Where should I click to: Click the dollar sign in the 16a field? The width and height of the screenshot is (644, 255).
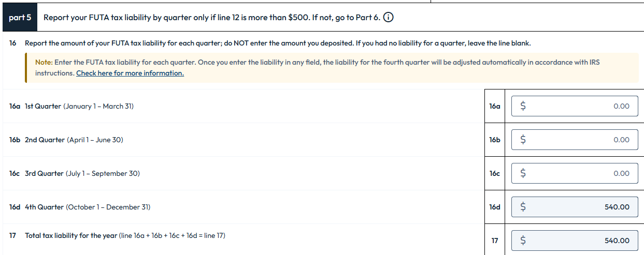click(523, 106)
